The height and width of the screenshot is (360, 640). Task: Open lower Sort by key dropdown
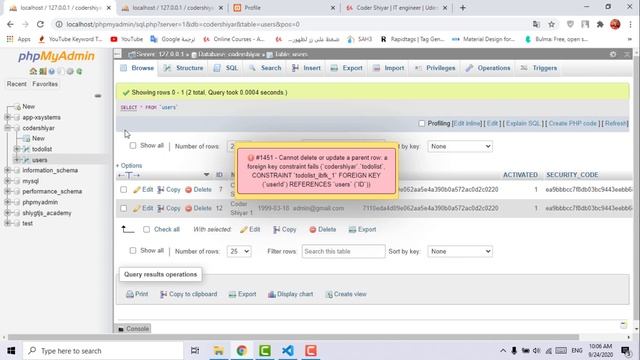(x=460, y=251)
